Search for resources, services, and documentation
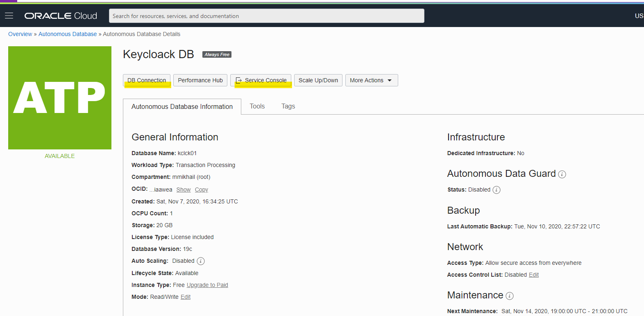 267,16
